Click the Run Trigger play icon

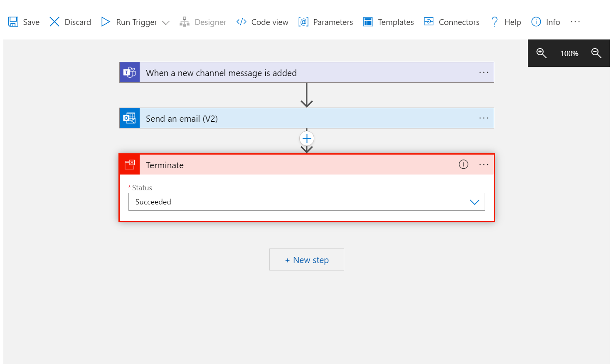point(105,22)
